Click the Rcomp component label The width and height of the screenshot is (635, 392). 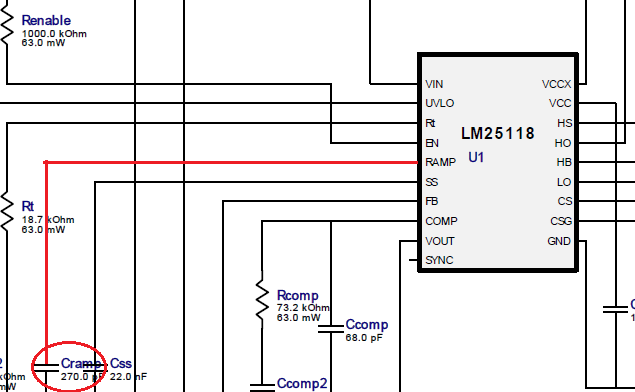point(298,295)
